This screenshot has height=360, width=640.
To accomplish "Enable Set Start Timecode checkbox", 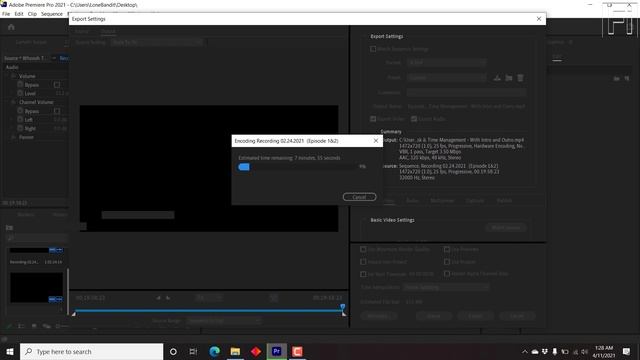I will [363, 274].
